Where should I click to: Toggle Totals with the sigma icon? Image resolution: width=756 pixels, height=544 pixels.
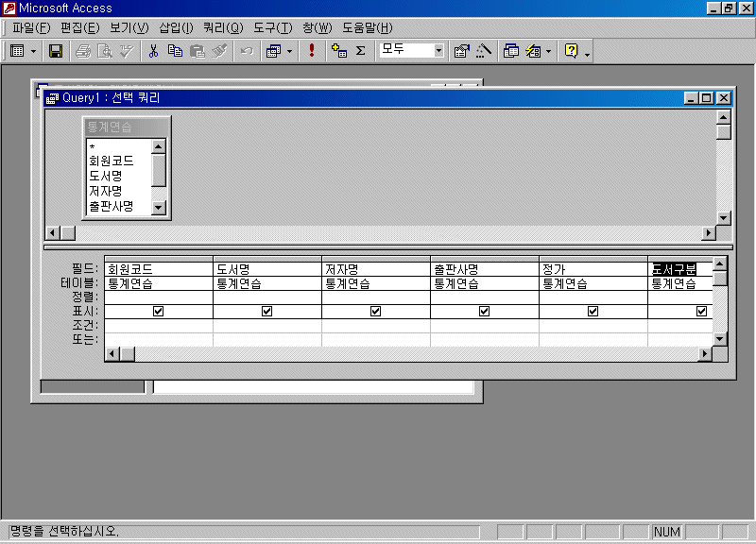(361, 51)
